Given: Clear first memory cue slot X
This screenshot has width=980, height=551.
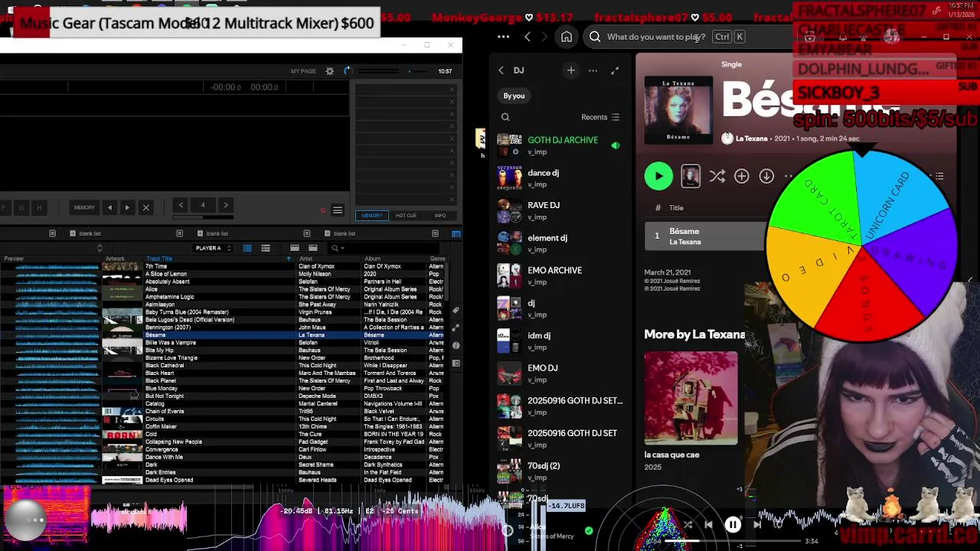Looking at the screenshot, I should (x=452, y=90).
